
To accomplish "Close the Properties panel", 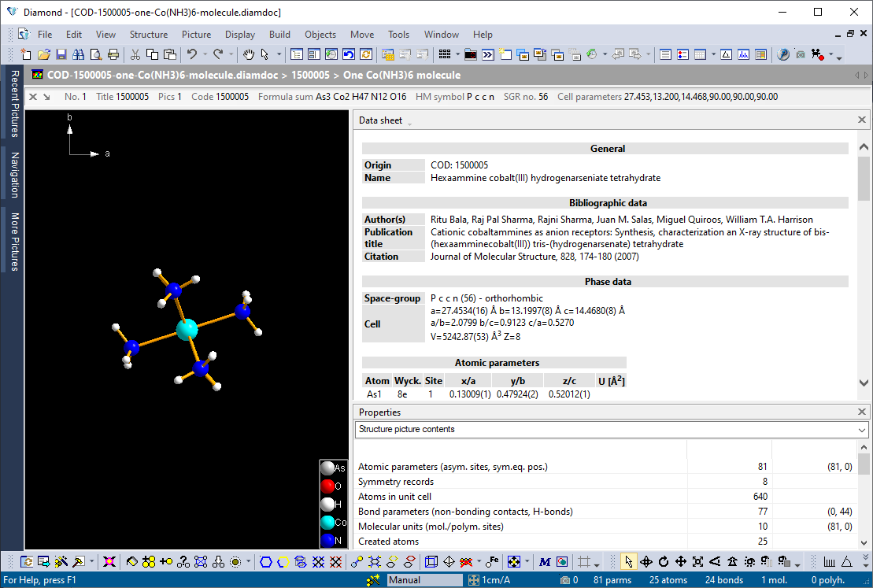I will (x=861, y=411).
